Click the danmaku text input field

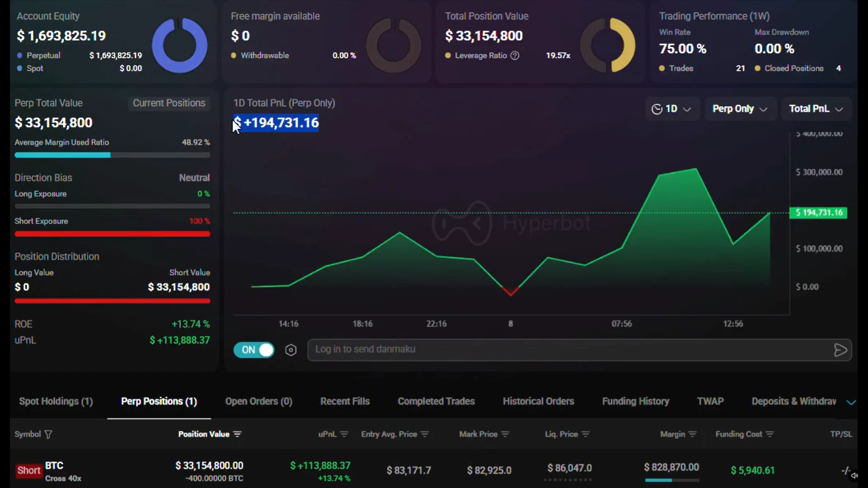(x=580, y=350)
